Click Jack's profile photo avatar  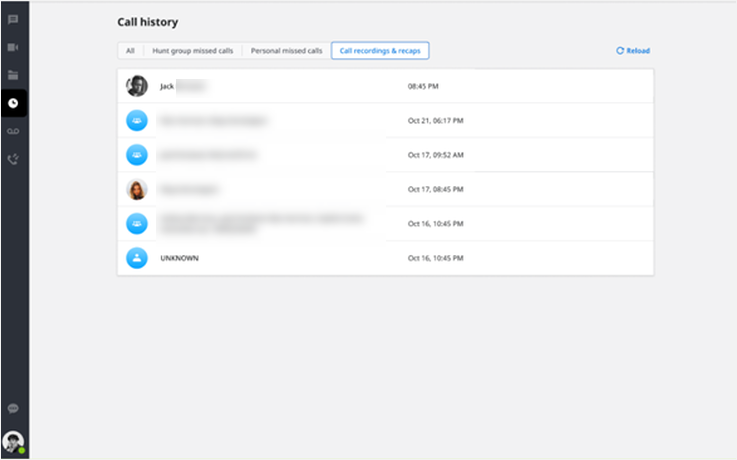click(137, 86)
